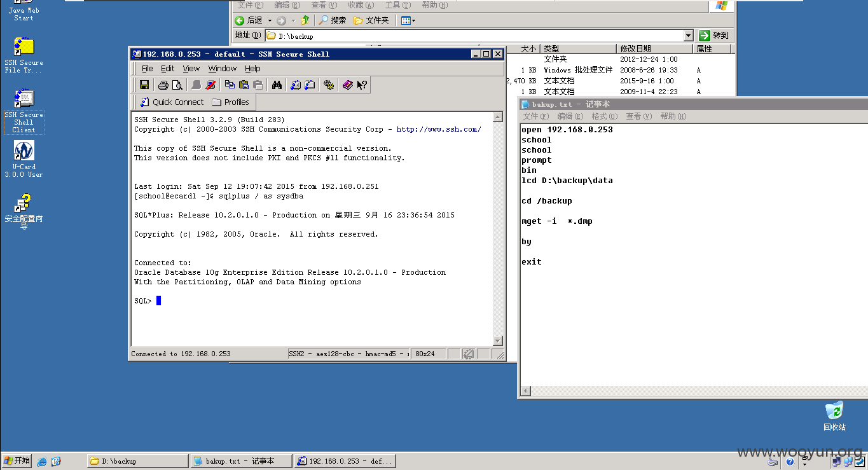868x470 pixels.
Task: Open 查看 menu in Notepad
Action: click(x=638, y=116)
